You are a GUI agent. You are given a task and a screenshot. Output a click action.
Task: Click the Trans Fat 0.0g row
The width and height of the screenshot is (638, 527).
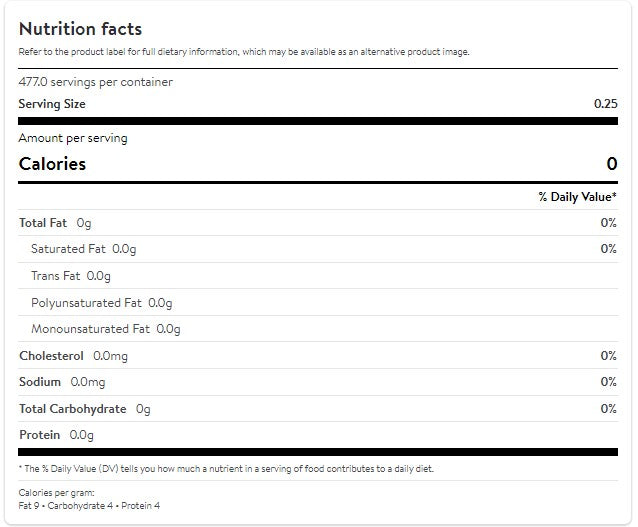click(x=318, y=276)
